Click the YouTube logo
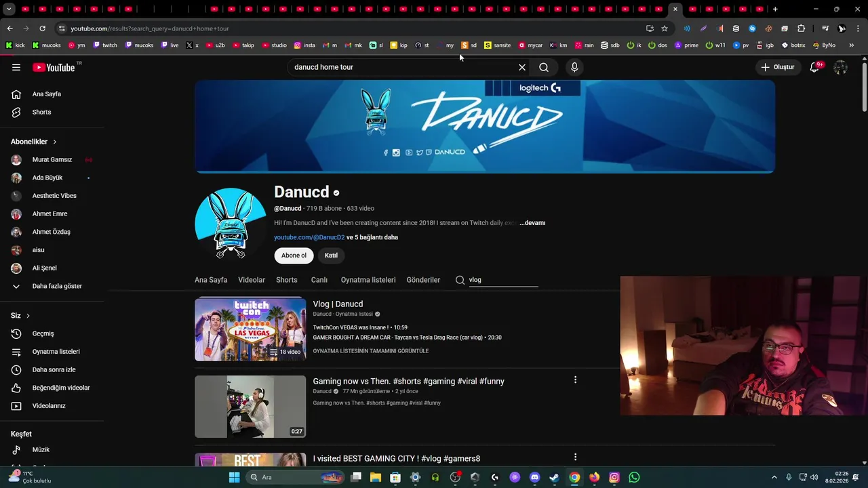Image resolution: width=868 pixels, height=488 pixels. (x=54, y=67)
